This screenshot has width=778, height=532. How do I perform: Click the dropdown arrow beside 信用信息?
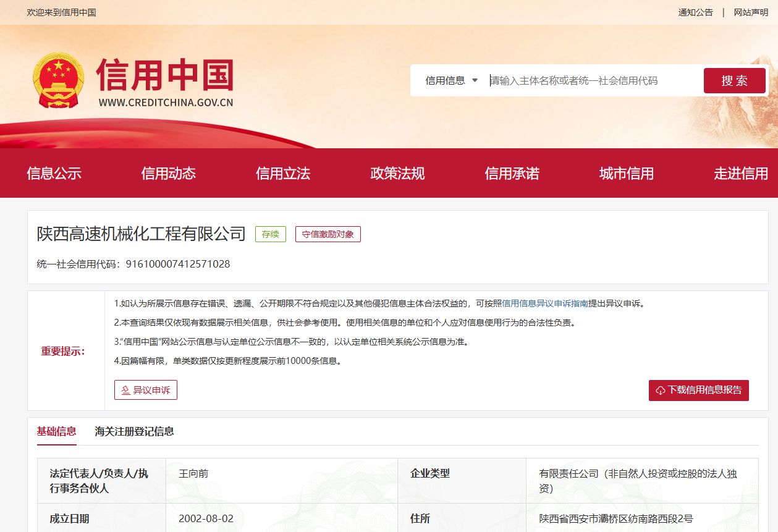coord(475,80)
